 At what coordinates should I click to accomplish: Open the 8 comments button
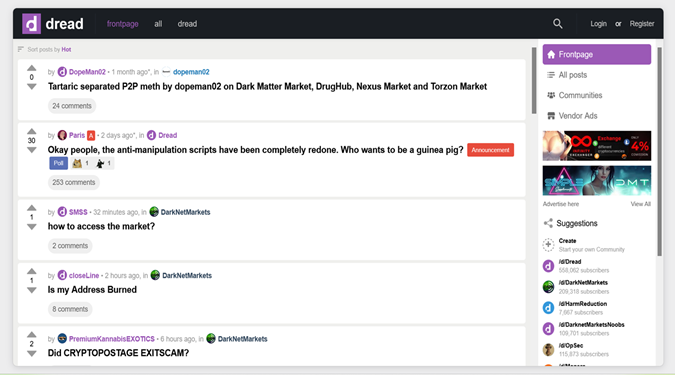(70, 309)
